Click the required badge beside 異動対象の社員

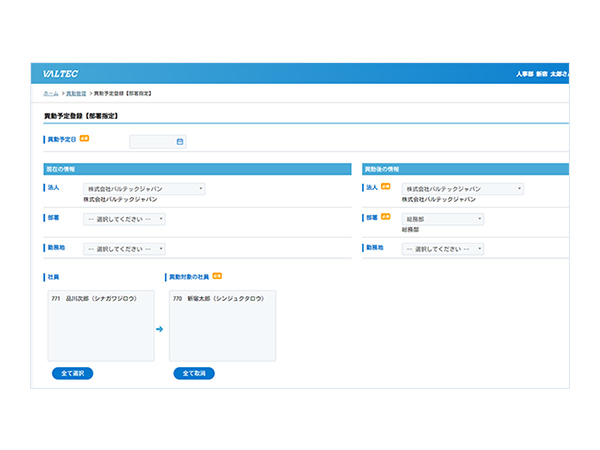(x=217, y=275)
